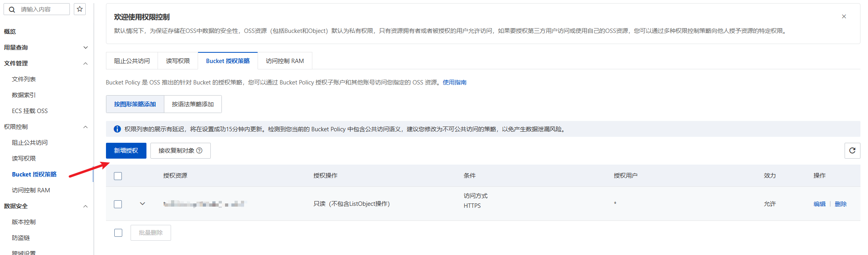Open 概览 in the sidebar

coord(10,32)
